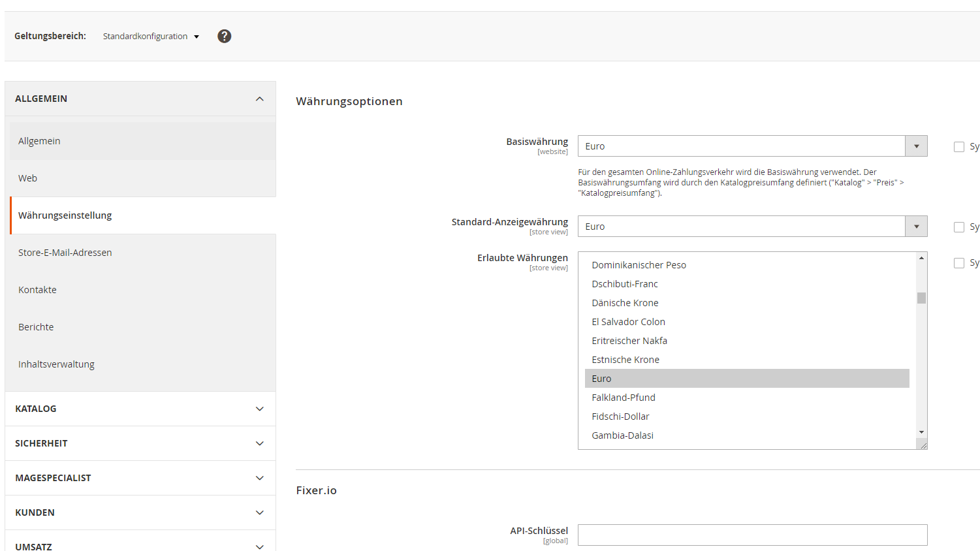The height and width of the screenshot is (551, 980).
Task: Click the resize grip of the currency list
Action: pos(923,445)
